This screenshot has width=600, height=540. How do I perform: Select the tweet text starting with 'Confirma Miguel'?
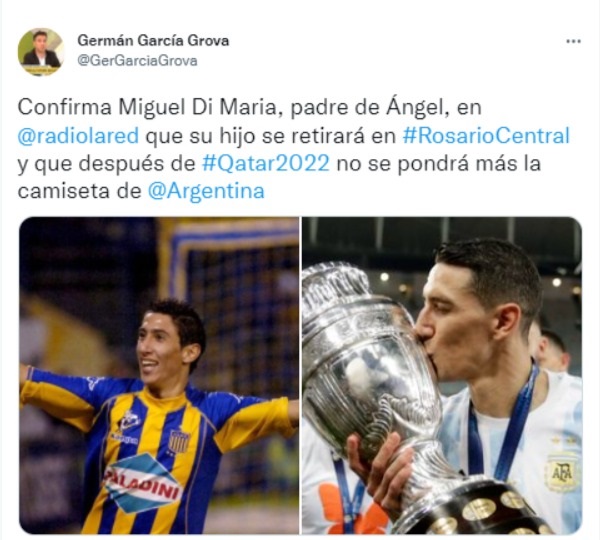point(293,150)
